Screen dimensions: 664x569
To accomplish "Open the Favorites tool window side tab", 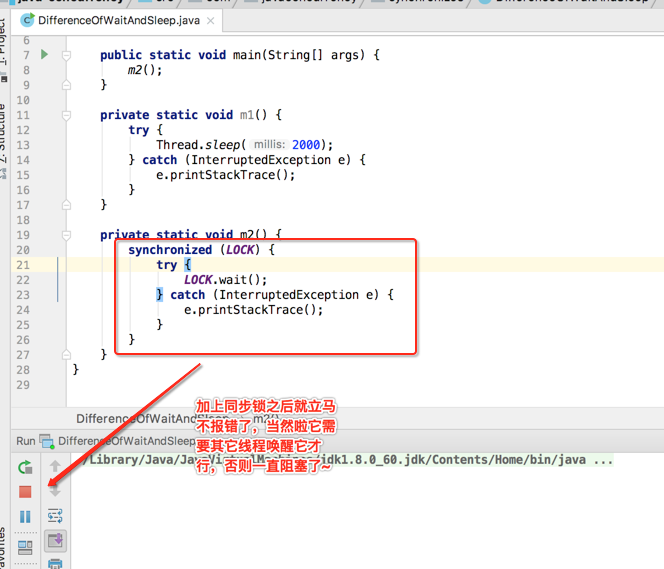I will [x=3, y=548].
